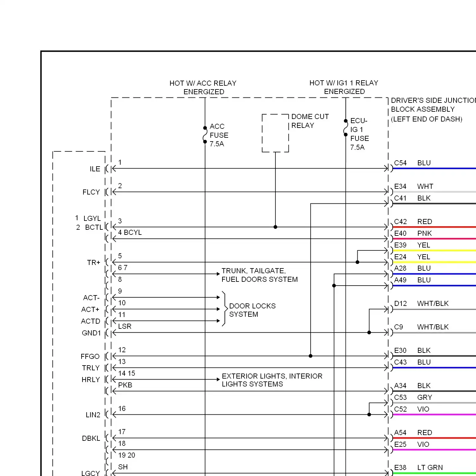Click the 6 7 wire number label
This screenshot has width=476, height=476.
[x=123, y=268]
